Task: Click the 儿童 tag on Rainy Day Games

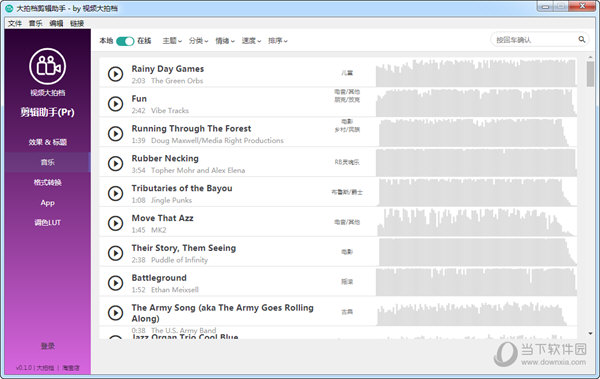Action: (347, 73)
